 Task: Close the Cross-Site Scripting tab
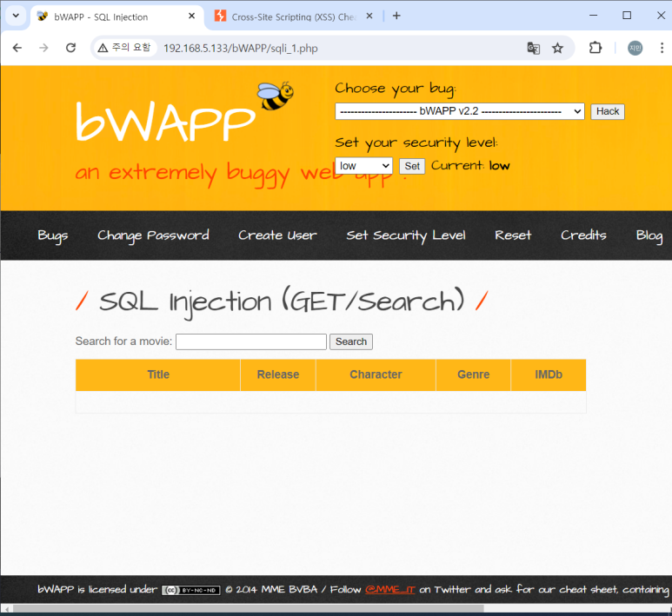(x=369, y=16)
